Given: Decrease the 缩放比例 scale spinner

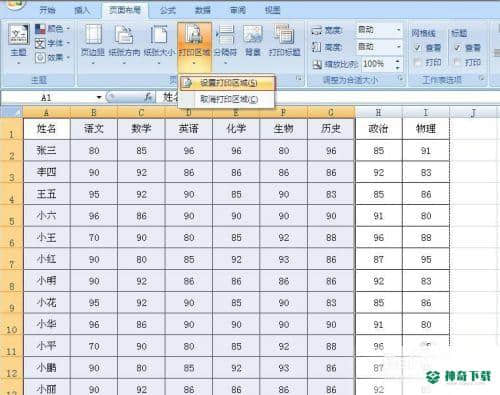Looking at the screenshot, I should pos(397,67).
